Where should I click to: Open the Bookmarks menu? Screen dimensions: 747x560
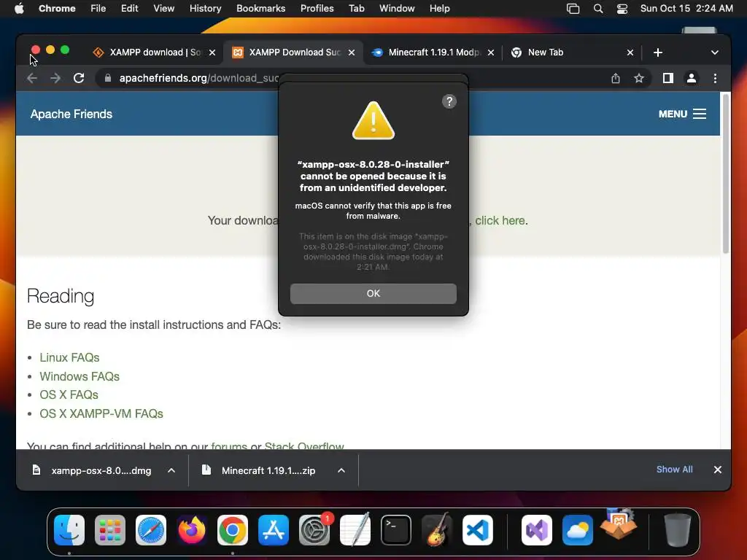[260, 9]
